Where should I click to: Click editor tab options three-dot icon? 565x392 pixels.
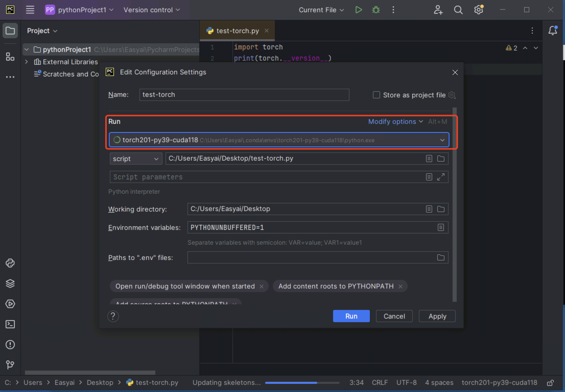click(x=532, y=31)
